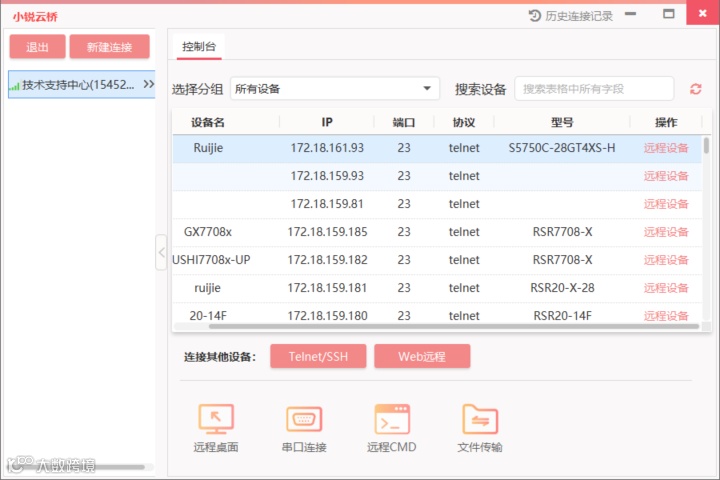Click the model cell RSR20-14F

pos(562,316)
